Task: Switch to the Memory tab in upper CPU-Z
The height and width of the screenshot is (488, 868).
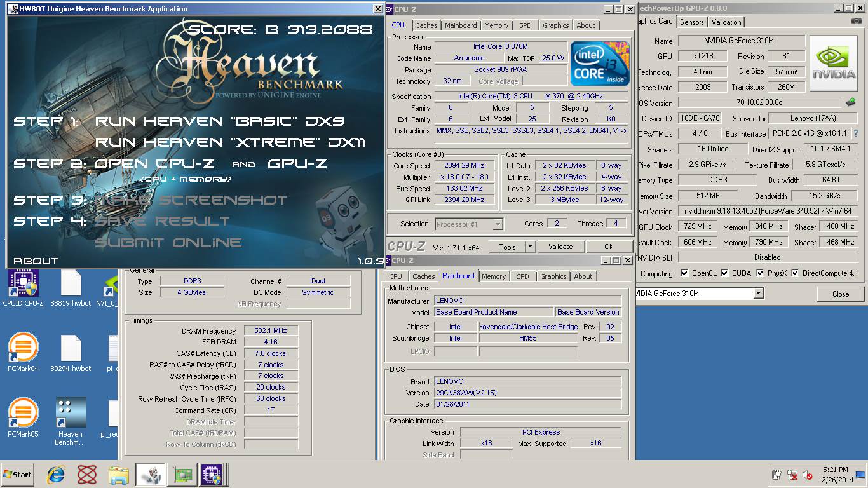Action: click(496, 25)
